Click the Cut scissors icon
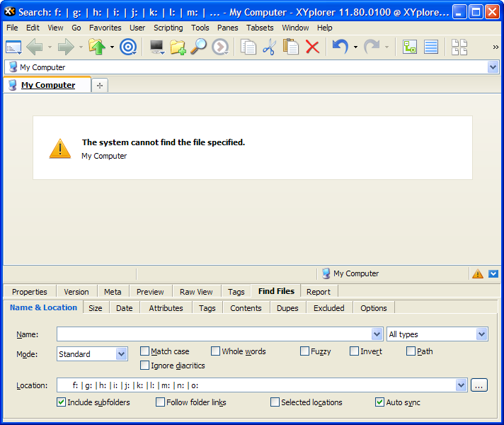This screenshot has height=425, width=504. tap(269, 47)
